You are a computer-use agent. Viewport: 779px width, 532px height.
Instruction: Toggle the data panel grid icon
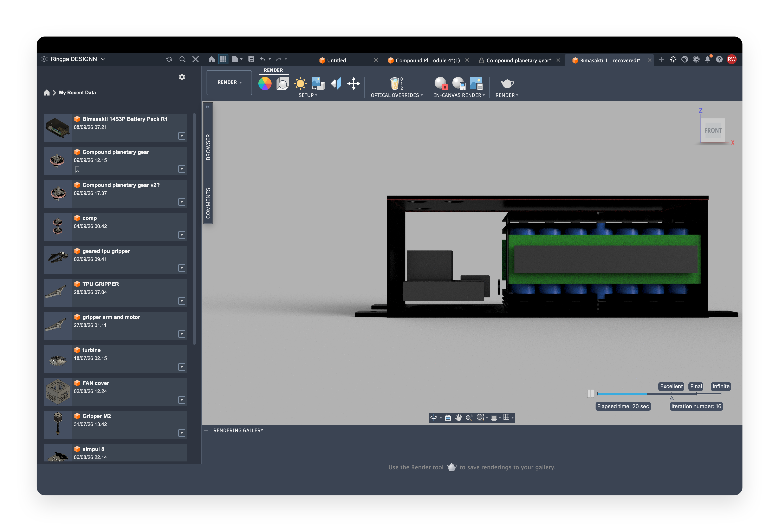click(x=223, y=59)
